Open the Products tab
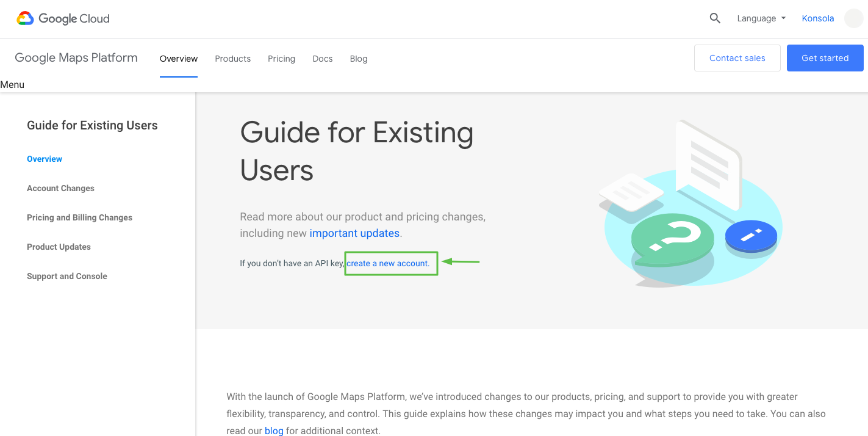The height and width of the screenshot is (436, 868). coord(232,59)
